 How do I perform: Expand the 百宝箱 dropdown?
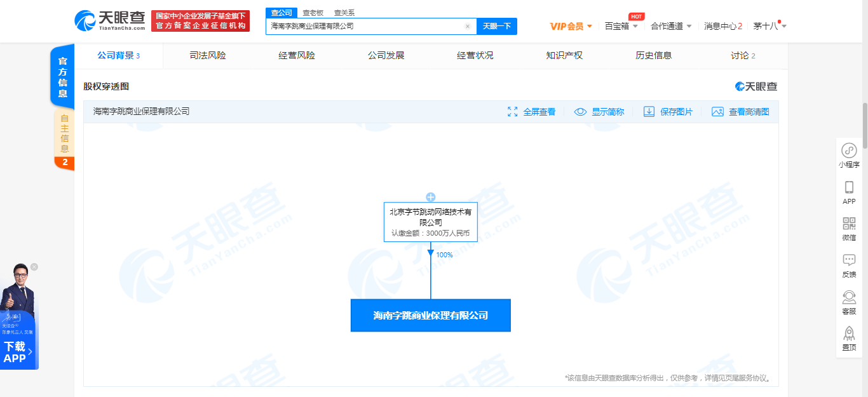(621, 26)
